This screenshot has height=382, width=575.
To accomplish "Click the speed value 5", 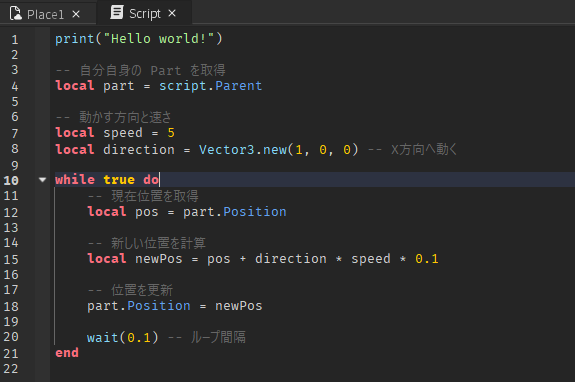I will 171,133.
